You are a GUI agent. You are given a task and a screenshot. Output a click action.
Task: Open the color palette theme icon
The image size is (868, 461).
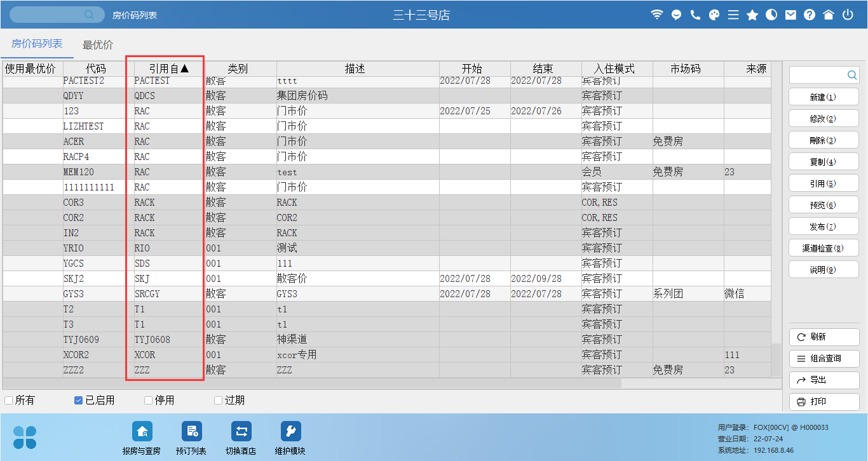[x=714, y=15]
